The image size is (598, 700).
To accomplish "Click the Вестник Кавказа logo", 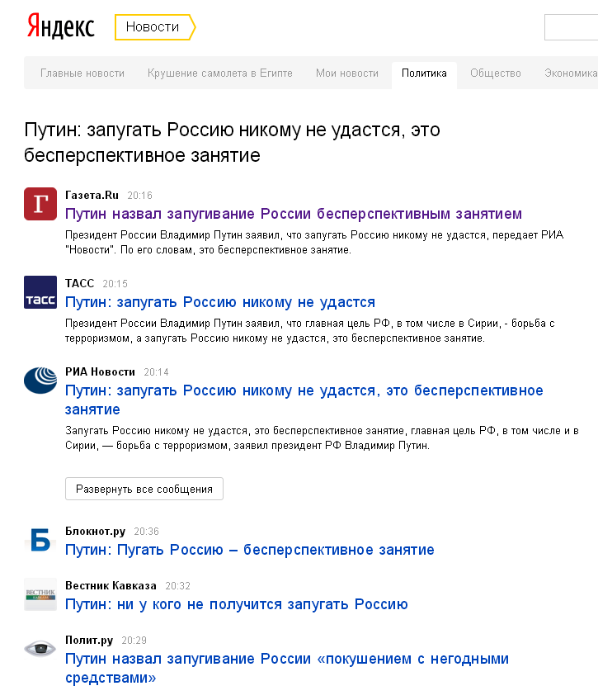I will point(40,594).
